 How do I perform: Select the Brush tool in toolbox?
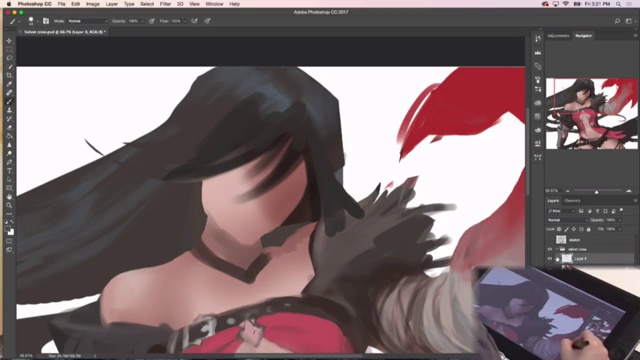click(x=9, y=101)
